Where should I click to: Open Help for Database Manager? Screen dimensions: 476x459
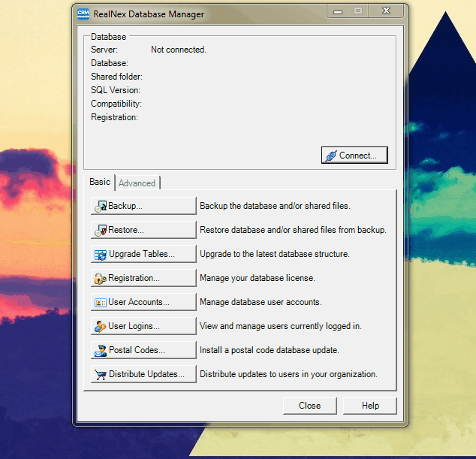[x=370, y=406]
